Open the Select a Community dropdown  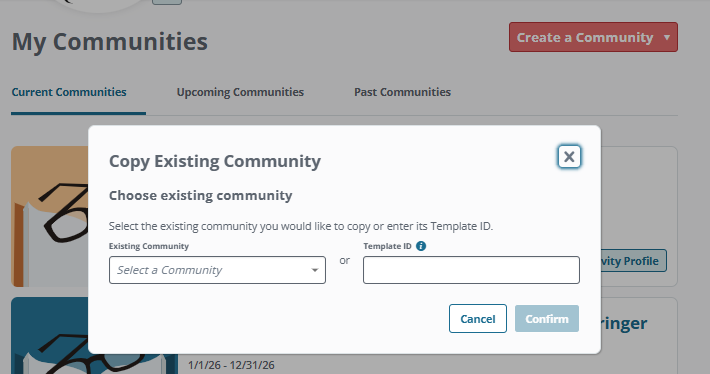[217, 270]
